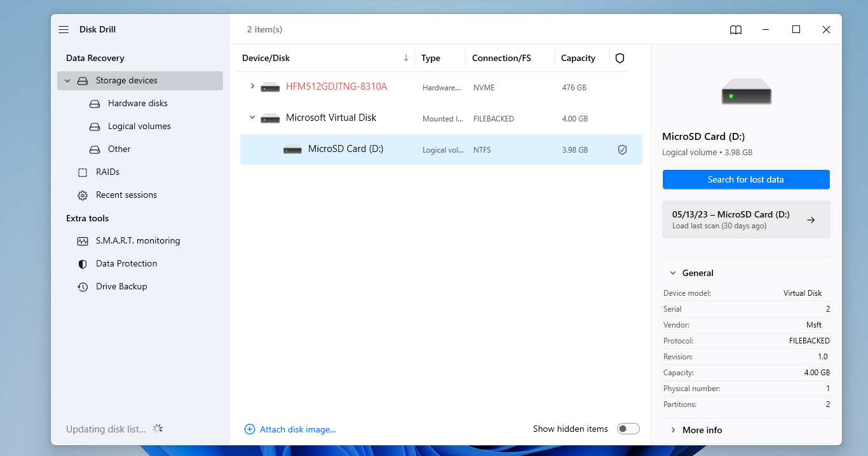Screen dimensions: 868x456
Task: Expand the HFM512GDJTNG-8310A disk row
Action: (x=252, y=86)
